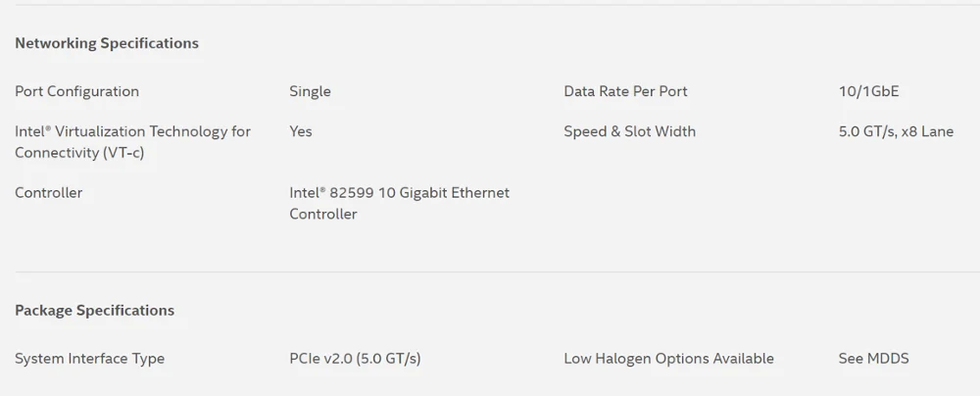Select the Yes value for virtualization technology
980x396 pixels.
(x=301, y=131)
